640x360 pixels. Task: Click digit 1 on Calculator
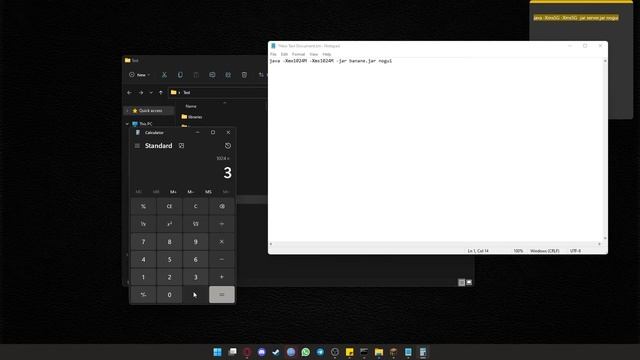(x=143, y=277)
